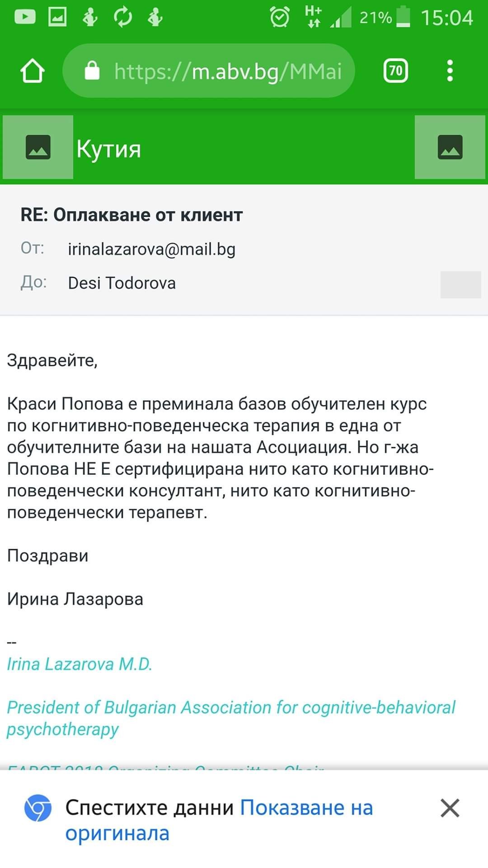
Task: Tap the padlock site security icon
Action: pos(92,71)
